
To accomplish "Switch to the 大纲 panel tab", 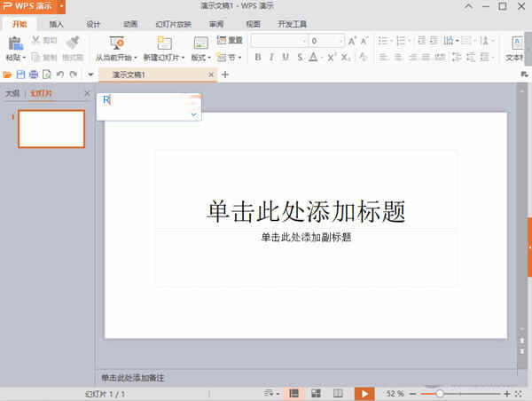I will [12, 93].
